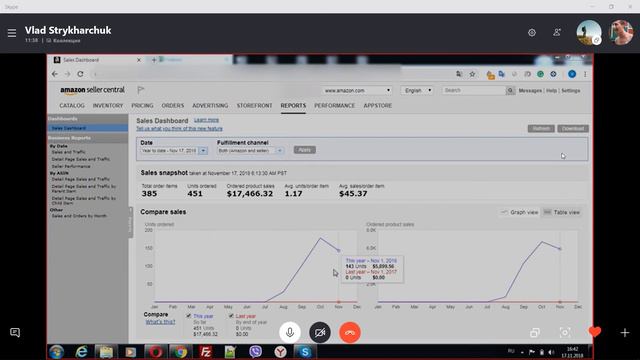Reload the shared browser page
The height and width of the screenshot is (360, 640).
click(80, 74)
